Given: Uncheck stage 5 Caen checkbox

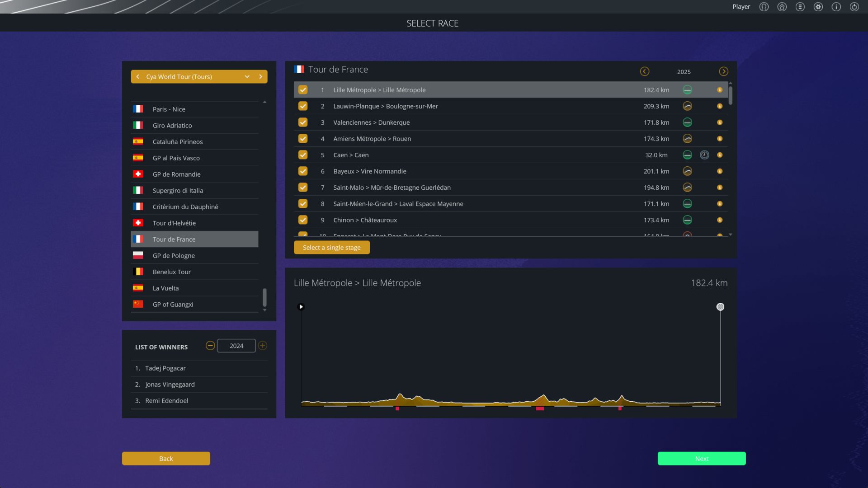Looking at the screenshot, I should pyautogui.click(x=303, y=155).
